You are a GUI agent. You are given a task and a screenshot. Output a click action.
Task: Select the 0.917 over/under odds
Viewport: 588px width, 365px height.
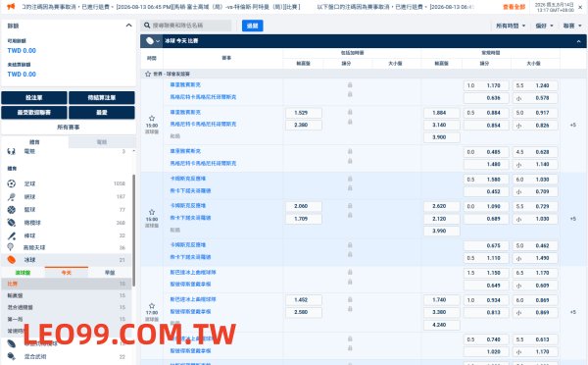535,113
